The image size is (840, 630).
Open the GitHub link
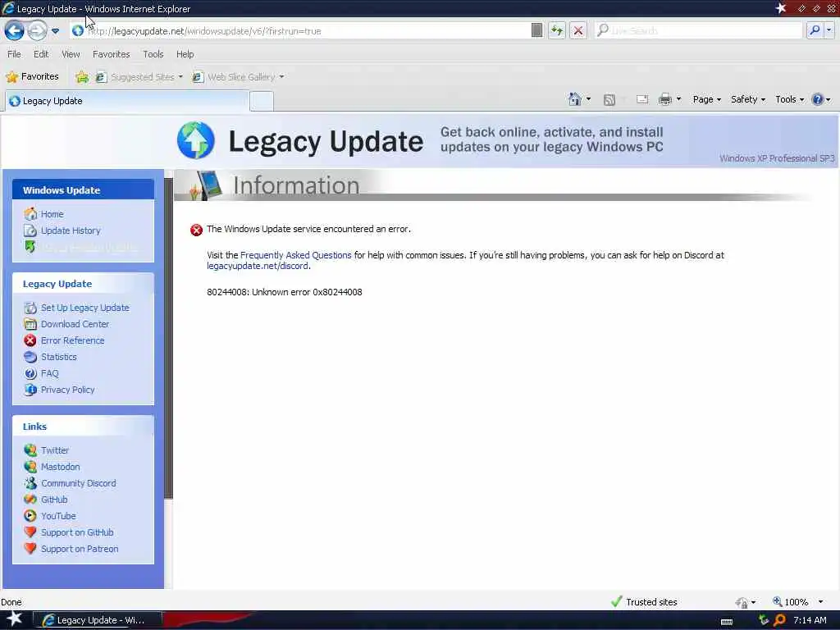coord(54,500)
